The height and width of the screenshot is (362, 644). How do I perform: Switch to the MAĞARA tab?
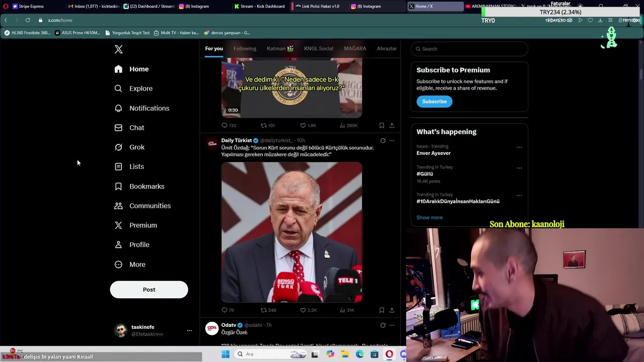(355, 49)
